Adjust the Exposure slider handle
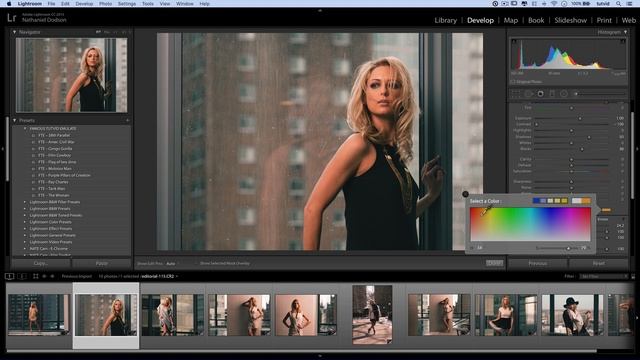Screen dimensions: 640x360 tap(580, 118)
